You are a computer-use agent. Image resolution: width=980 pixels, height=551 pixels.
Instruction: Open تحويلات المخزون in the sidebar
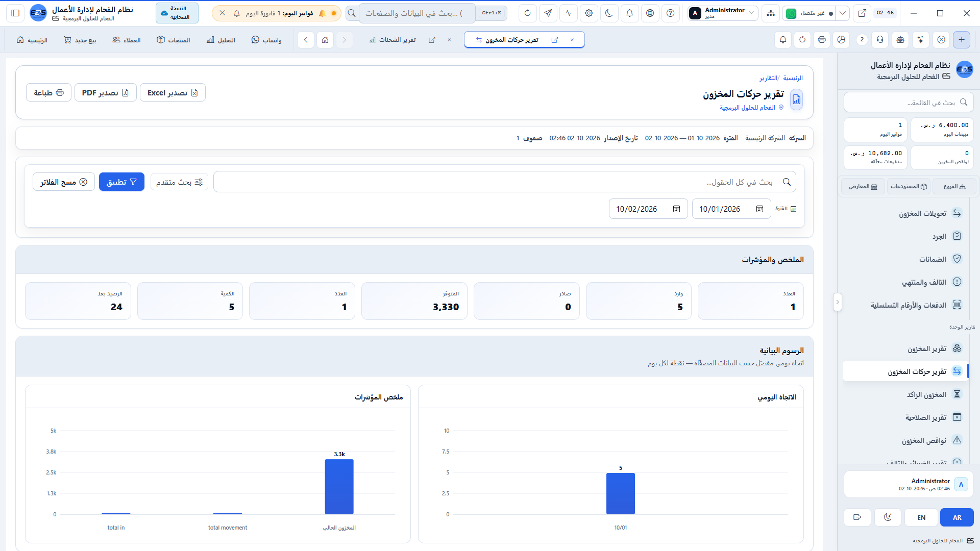(x=906, y=213)
